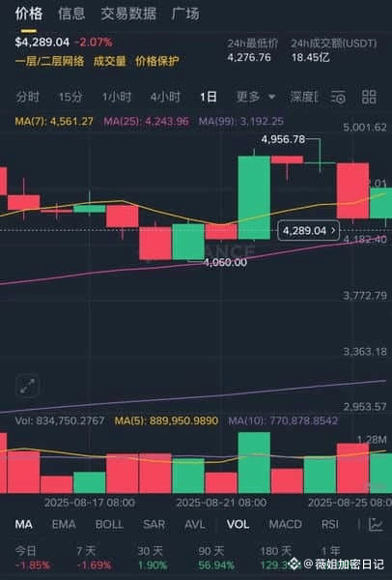Expand chart to fullscreen with arrows icon

click(x=28, y=386)
